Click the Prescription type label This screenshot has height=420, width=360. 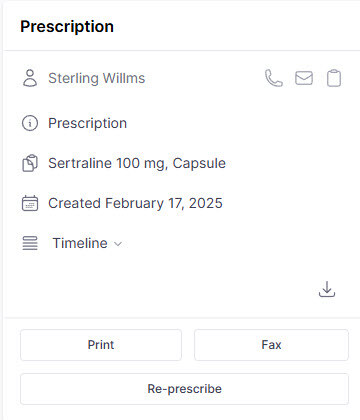pyautogui.click(x=88, y=123)
